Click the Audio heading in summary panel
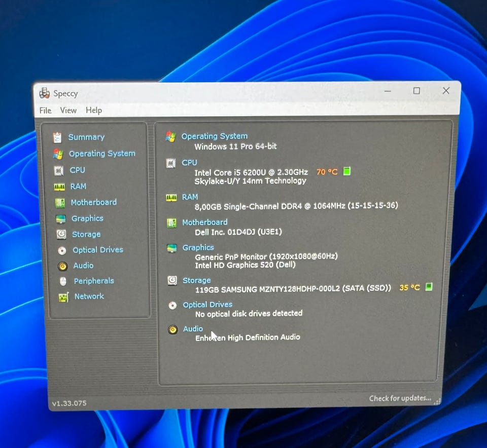This screenshot has width=487, height=448. click(x=193, y=329)
